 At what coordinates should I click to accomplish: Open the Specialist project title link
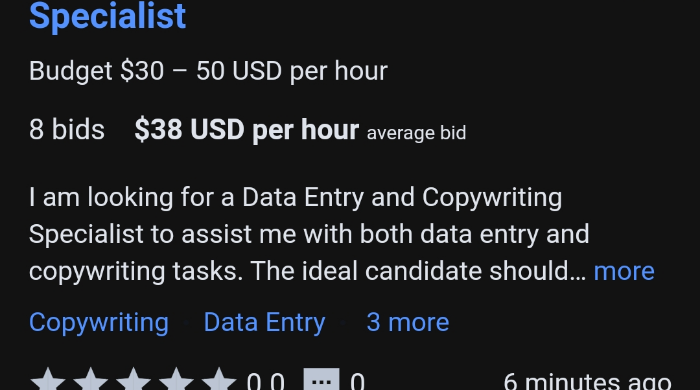pyautogui.click(x=108, y=16)
